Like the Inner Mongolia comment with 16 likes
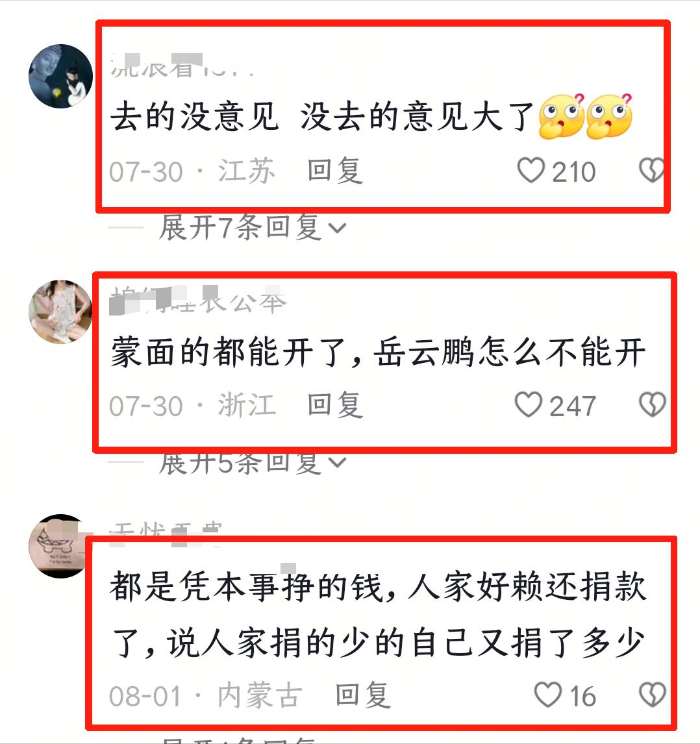This screenshot has width=700, height=744. click(x=548, y=695)
